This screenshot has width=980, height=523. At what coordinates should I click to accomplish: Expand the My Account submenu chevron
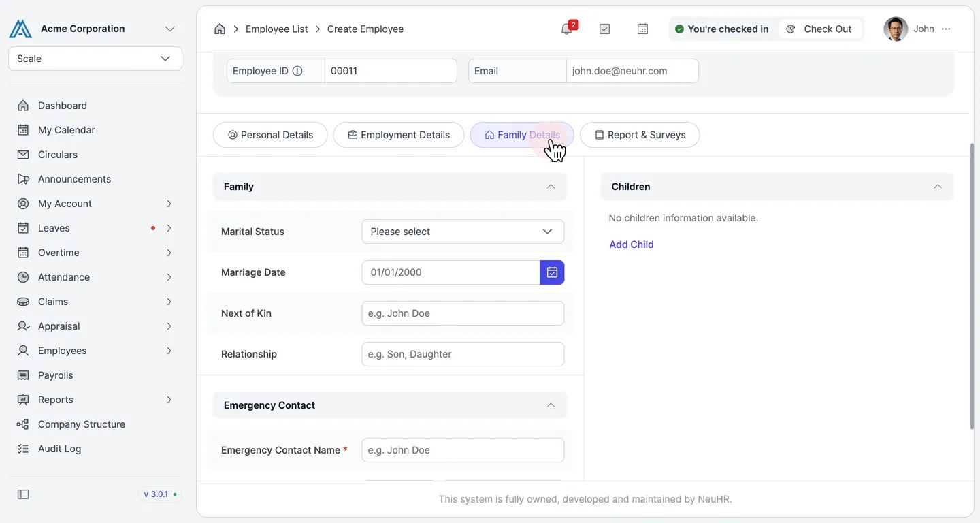(x=169, y=204)
